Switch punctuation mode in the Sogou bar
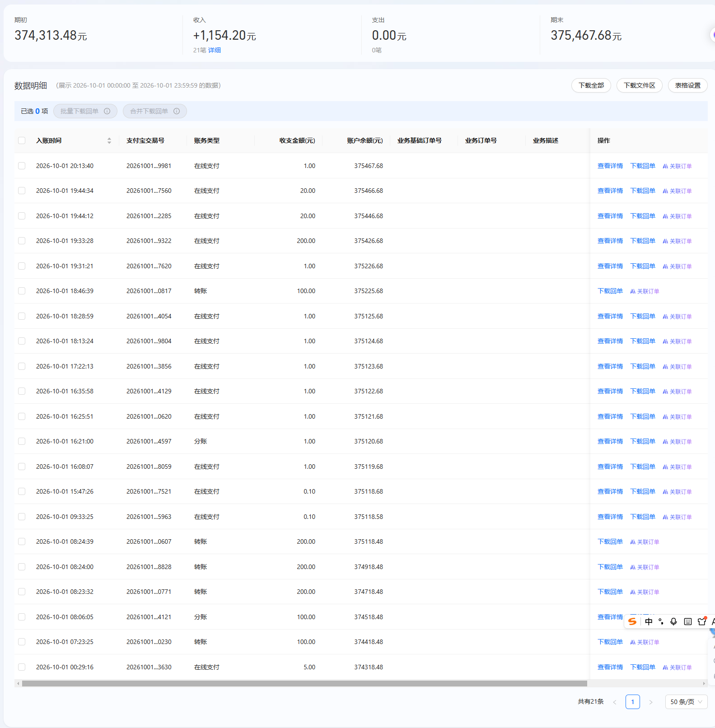Screen dimensions: 715x728 pos(661,621)
